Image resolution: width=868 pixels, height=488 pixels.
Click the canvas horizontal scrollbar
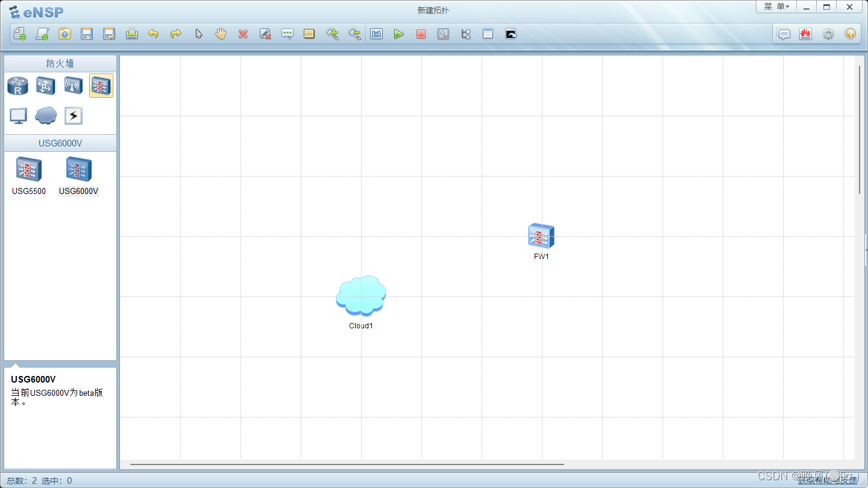[347, 465]
